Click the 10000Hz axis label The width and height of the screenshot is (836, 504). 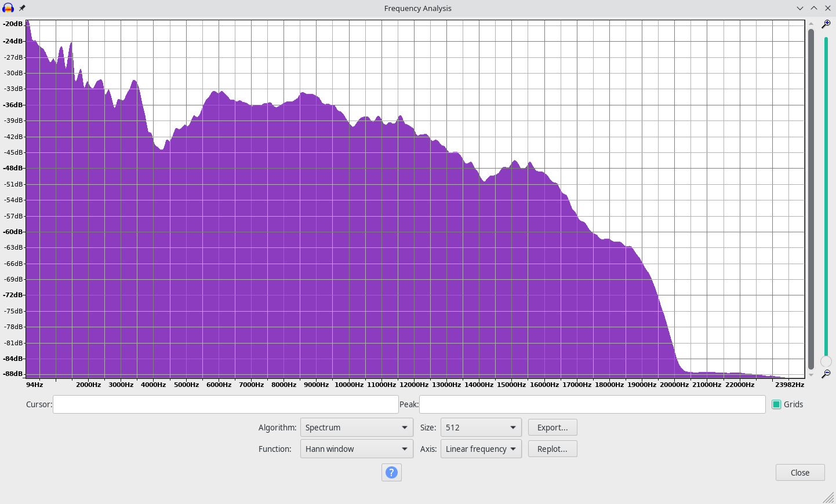tap(349, 385)
